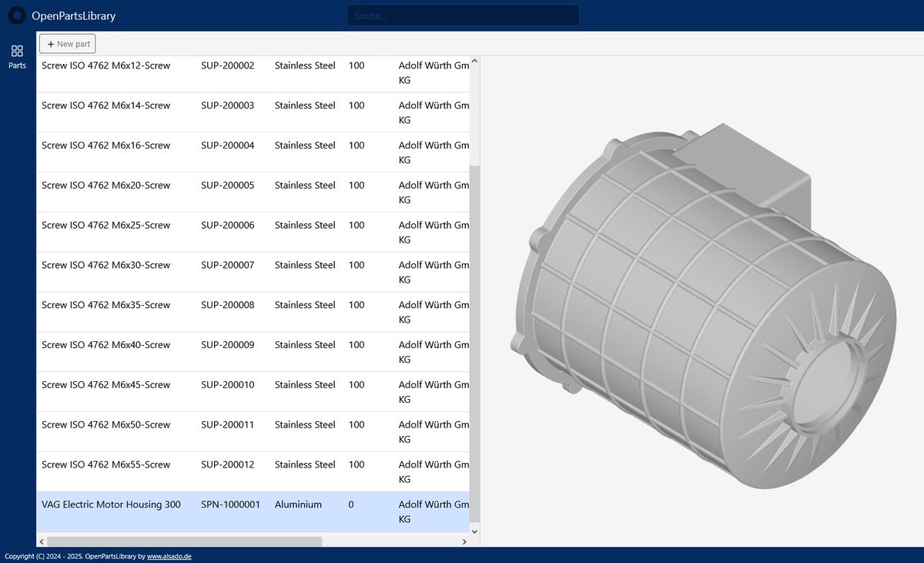Click the OpenPartsLibrary title text

pyautogui.click(x=74, y=15)
